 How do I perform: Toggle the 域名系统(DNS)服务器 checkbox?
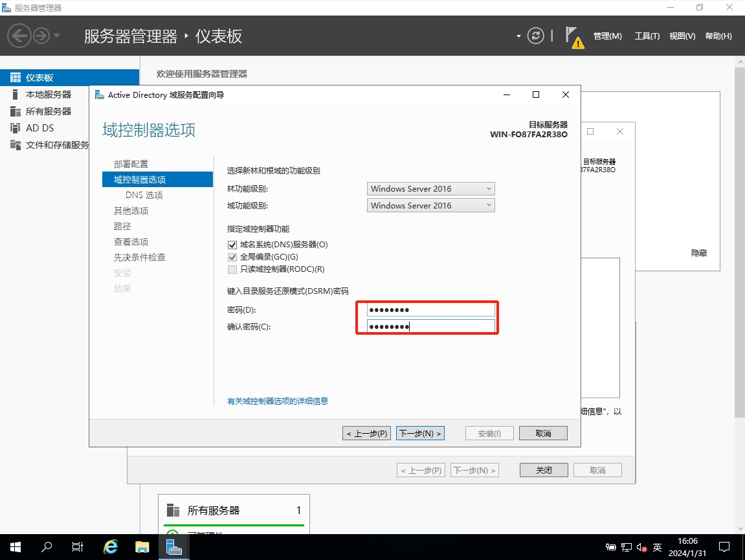[x=232, y=245]
